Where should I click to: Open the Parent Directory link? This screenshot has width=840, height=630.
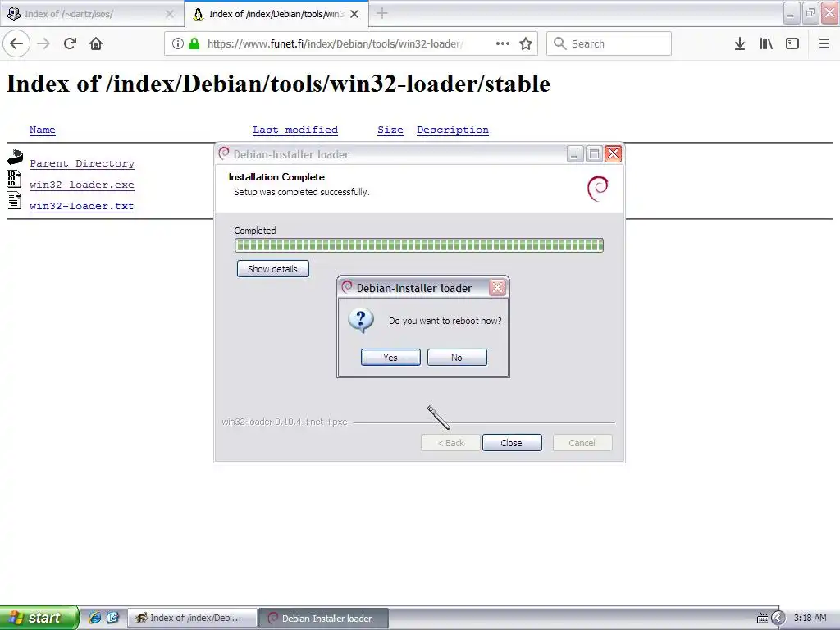point(82,163)
